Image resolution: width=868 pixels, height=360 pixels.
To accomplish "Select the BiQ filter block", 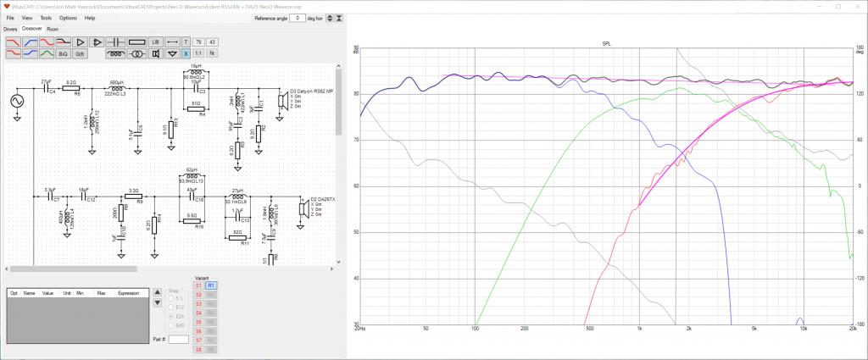I will pos(63,53).
